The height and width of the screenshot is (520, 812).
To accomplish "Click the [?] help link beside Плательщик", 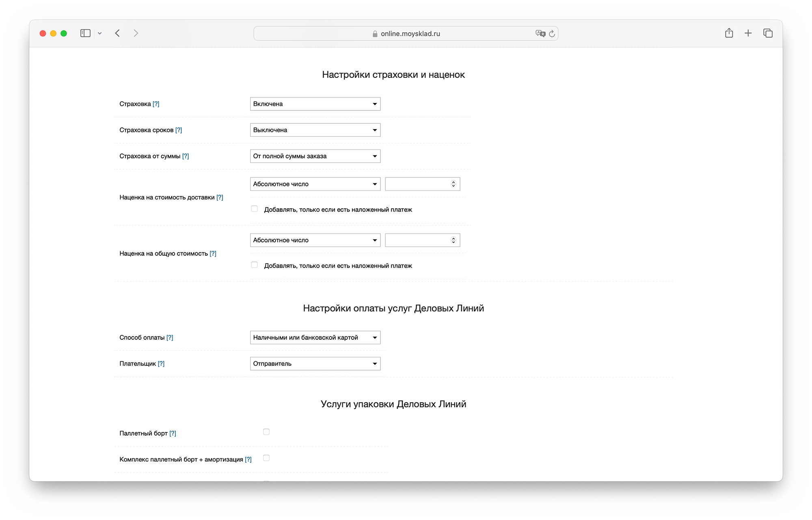I will click(161, 364).
